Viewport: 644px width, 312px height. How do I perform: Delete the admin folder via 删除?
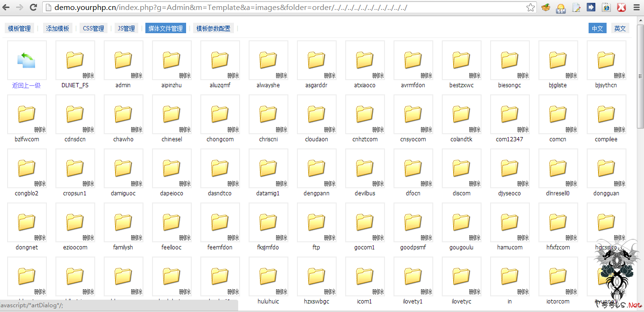click(x=137, y=75)
